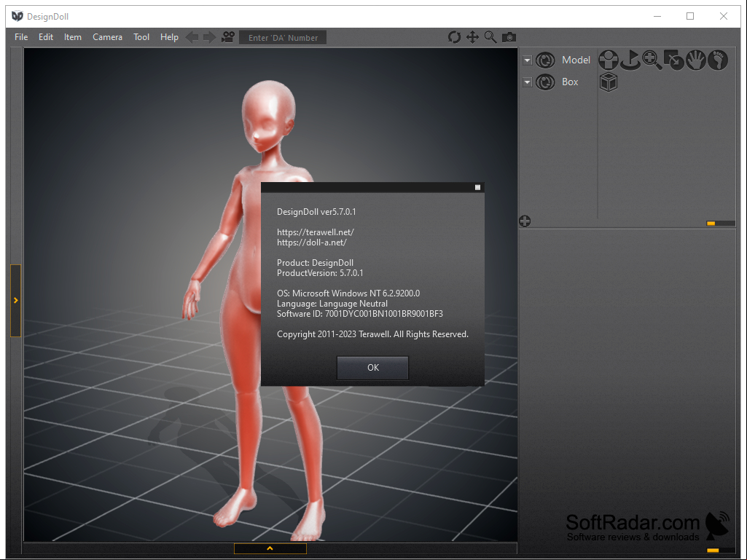747x560 pixels.
Task: Click OK in the about dialog
Action: [372, 368]
